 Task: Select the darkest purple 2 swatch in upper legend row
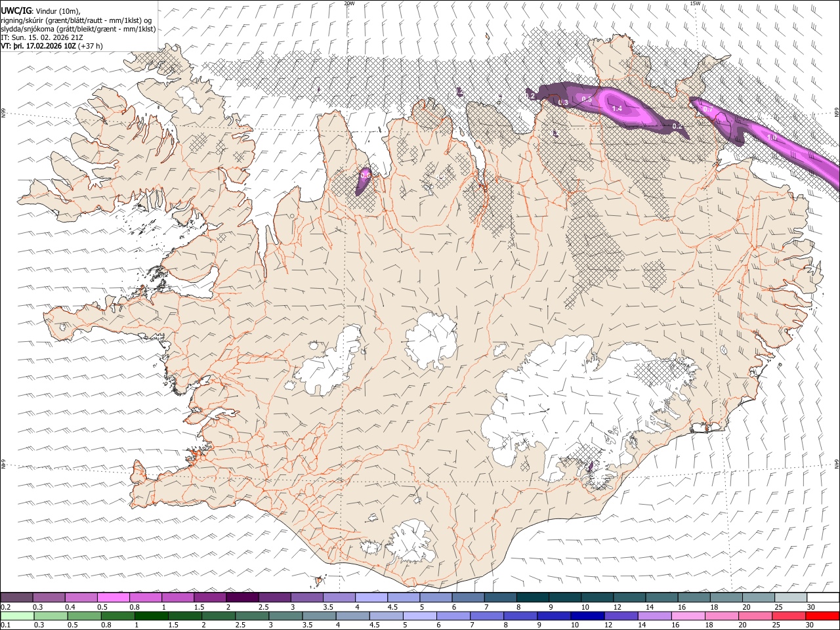click(242, 597)
